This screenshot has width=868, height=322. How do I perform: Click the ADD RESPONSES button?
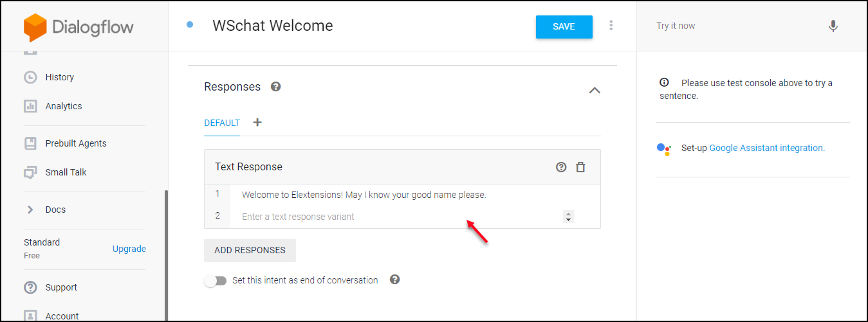250,251
